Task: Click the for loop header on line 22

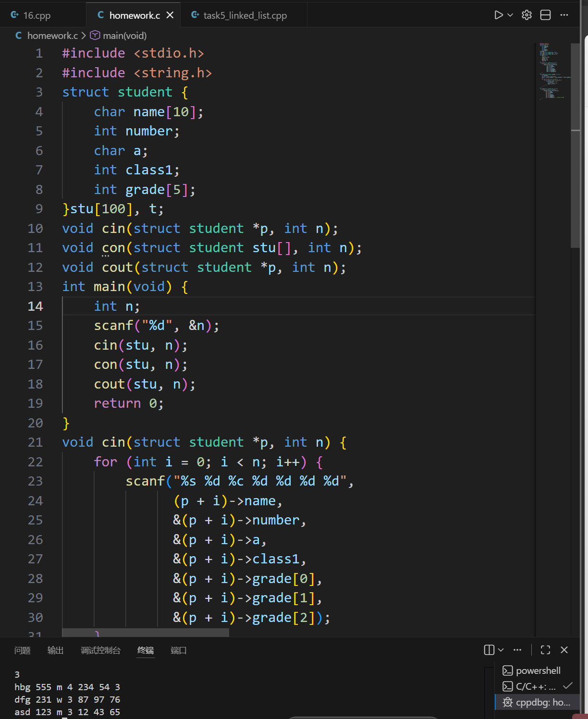Action: pos(208,462)
